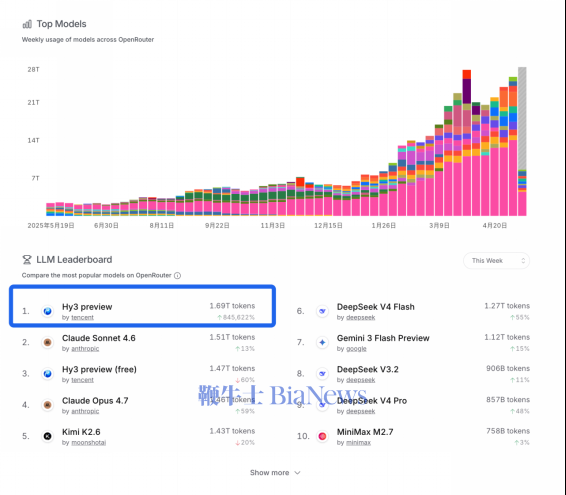Click the tallest bar with the red top

(x=467, y=143)
